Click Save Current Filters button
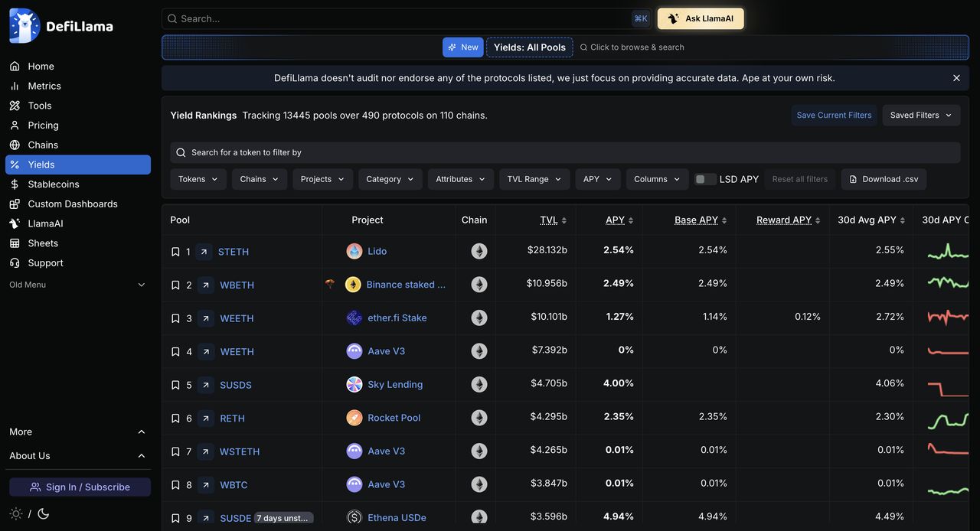Image resolution: width=980 pixels, height=531 pixels. [834, 116]
